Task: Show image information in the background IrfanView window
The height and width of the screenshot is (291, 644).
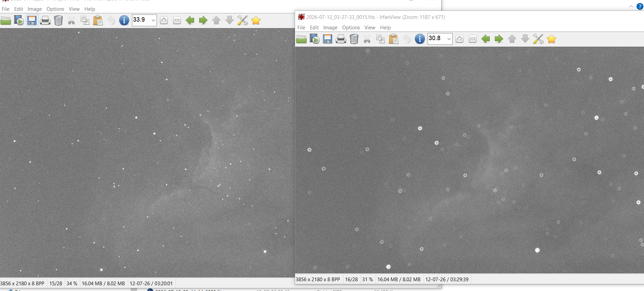Action: point(124,21)
